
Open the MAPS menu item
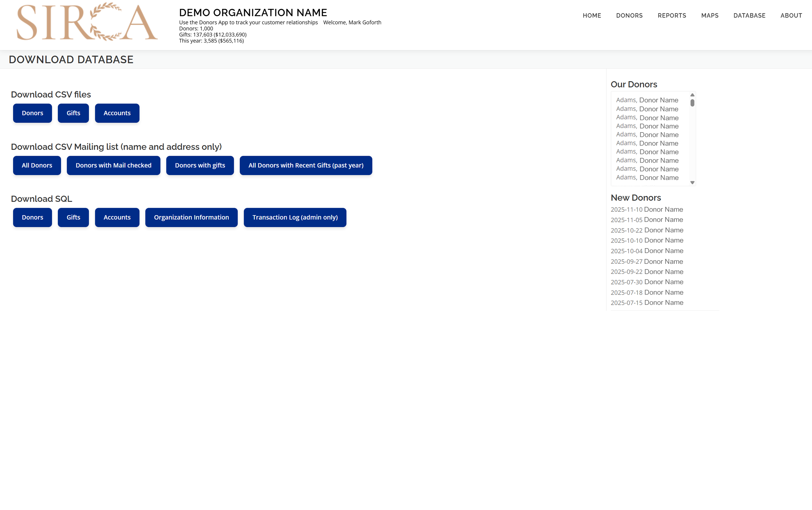(x=709, y=16)
